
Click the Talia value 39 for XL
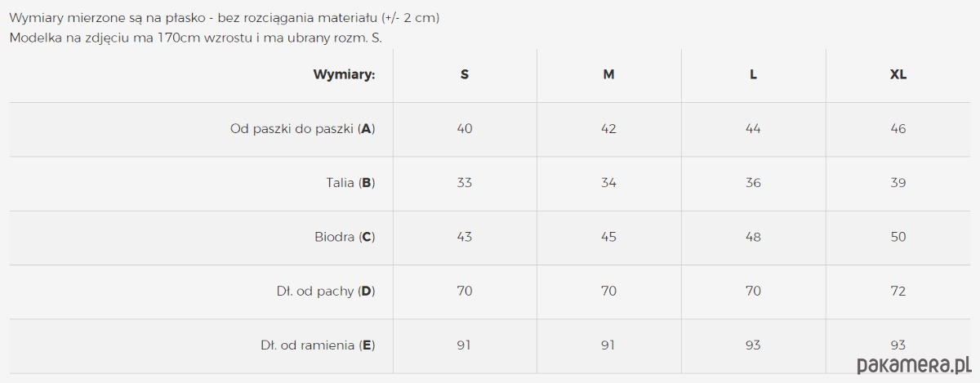pos(898,183)
